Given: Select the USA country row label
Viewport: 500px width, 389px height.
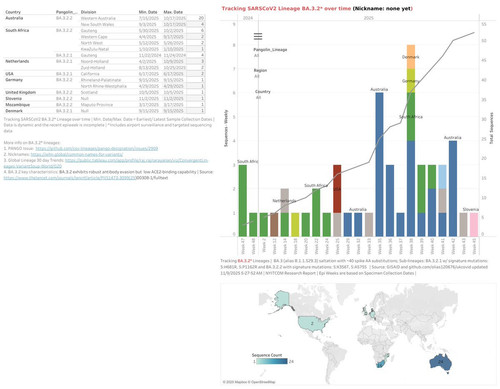Looking at the screenshot, I should pos(9,74).
